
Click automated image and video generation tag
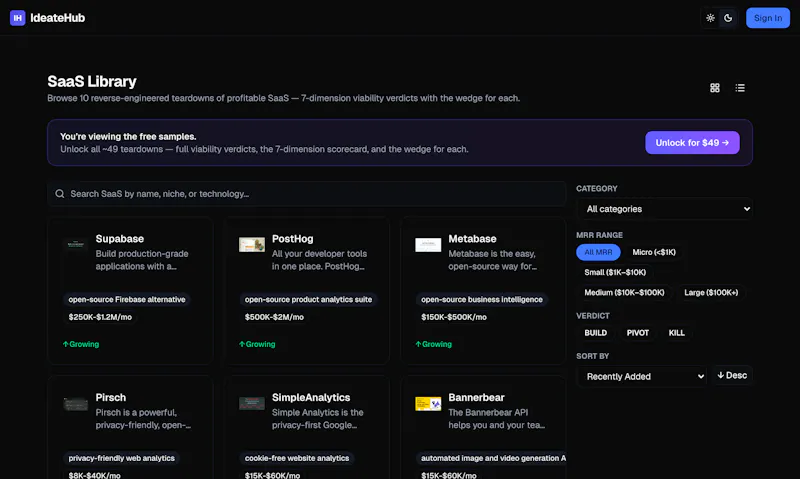click(x=491, y=458)
